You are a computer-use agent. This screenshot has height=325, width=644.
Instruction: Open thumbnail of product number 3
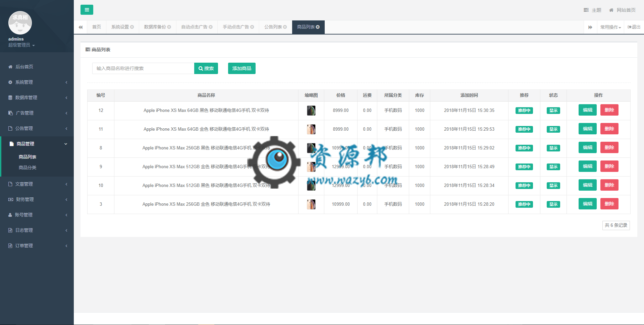tap(311, 204)
